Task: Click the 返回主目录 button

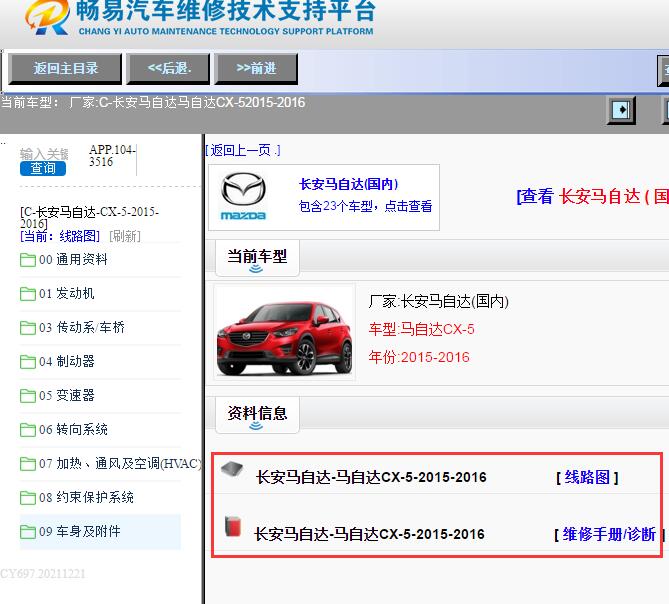Action: 65,69
